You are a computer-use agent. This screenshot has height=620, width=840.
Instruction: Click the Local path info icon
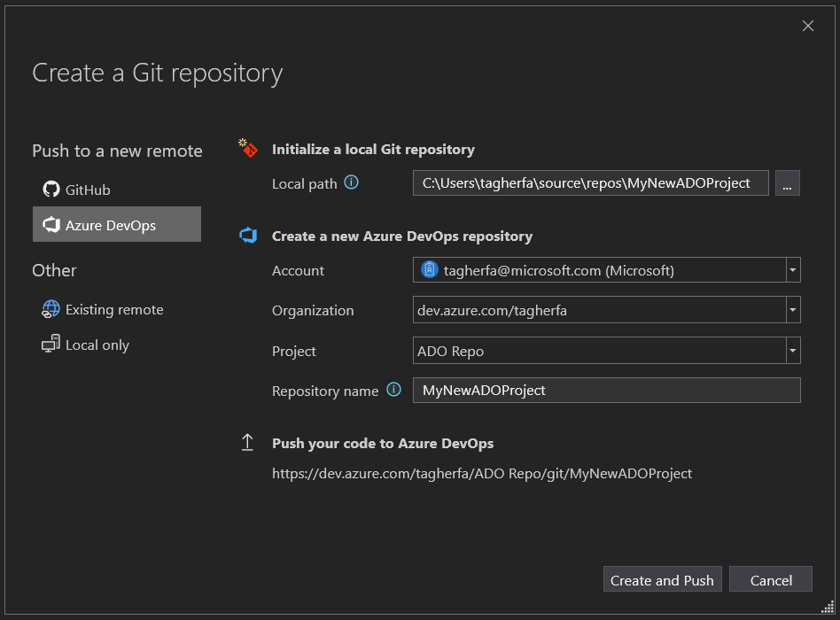(351, 183)
